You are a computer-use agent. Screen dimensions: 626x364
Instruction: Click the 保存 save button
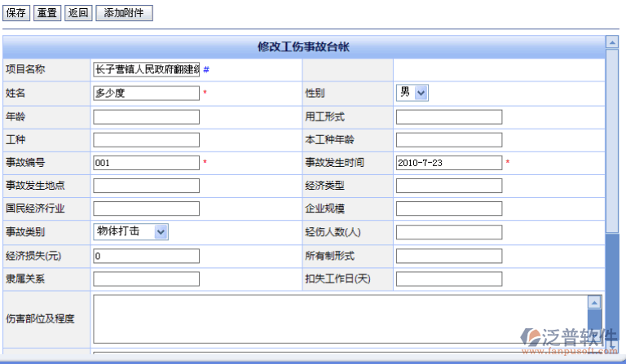click(17, 13)
